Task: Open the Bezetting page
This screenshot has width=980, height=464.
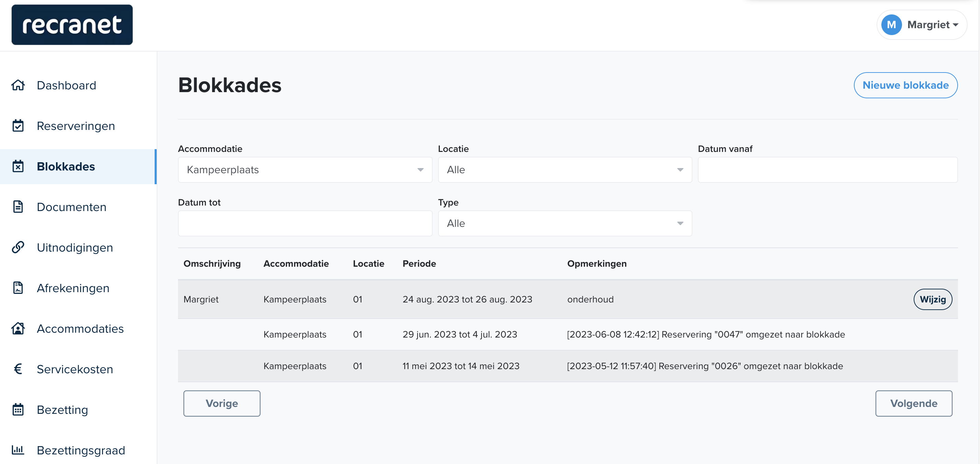Action: click(78, 410)
